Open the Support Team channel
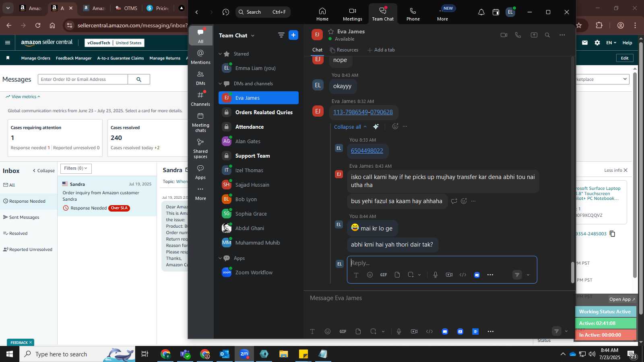Image resolution: width=644 pixels, height=362 pixels. point(258,156)
